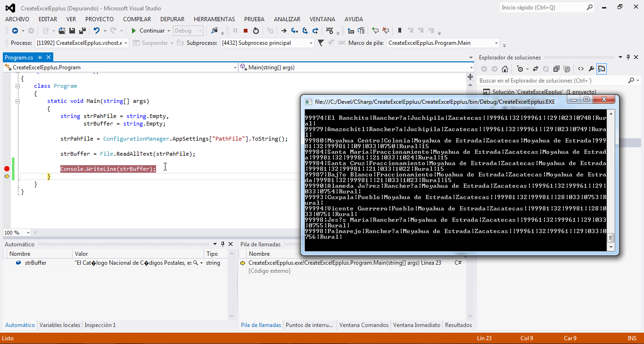
Task: Collapse the class Program code block
Action: click(x=17, y=86)
